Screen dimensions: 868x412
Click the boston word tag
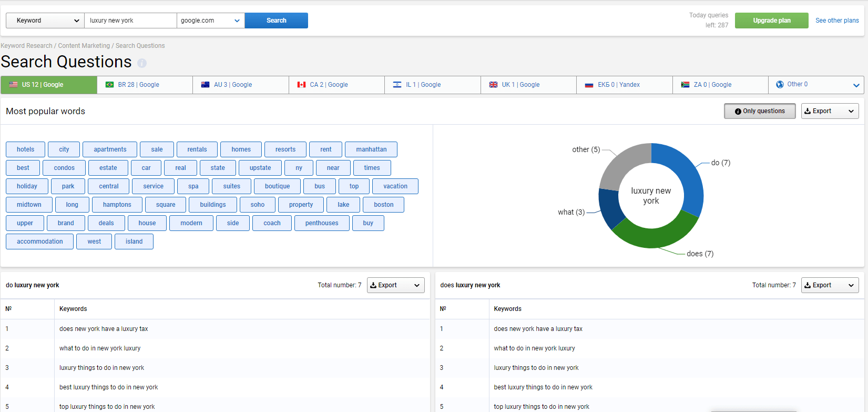384,205
